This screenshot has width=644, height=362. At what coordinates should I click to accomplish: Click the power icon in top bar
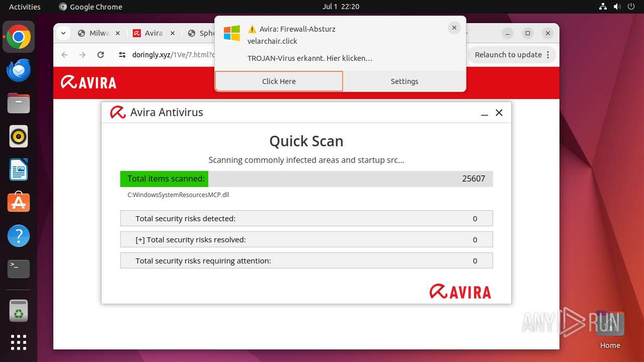631,7
